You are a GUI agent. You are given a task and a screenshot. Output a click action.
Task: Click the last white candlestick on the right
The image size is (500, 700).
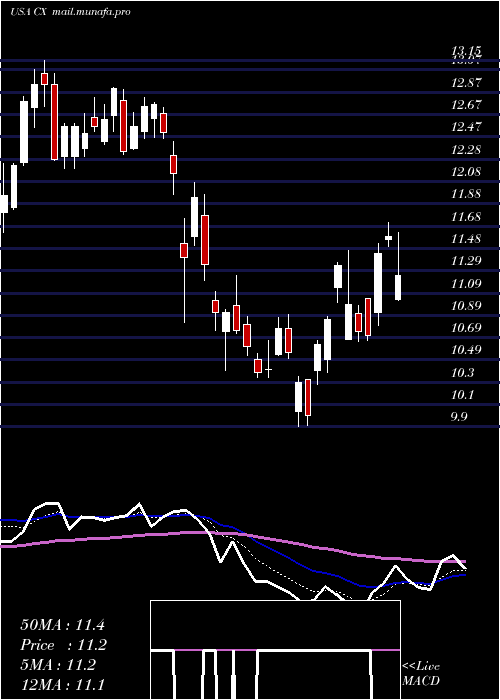(398, 287)
